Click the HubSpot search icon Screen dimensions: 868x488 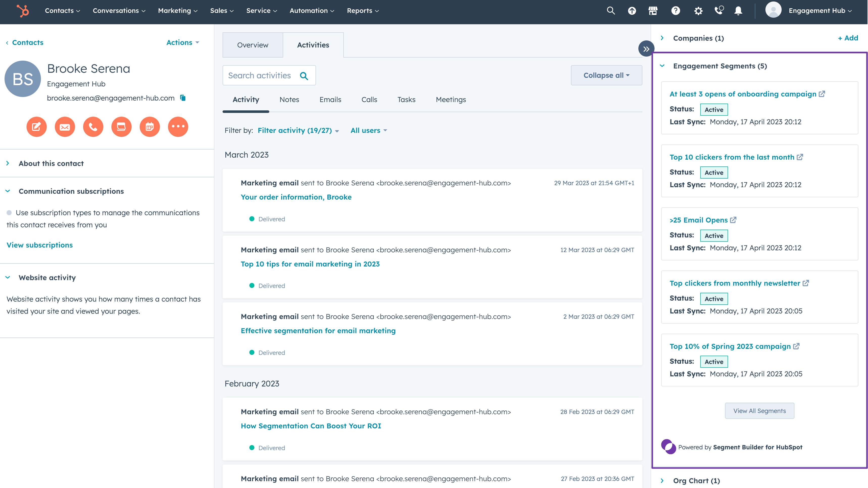tap(611, 11)
